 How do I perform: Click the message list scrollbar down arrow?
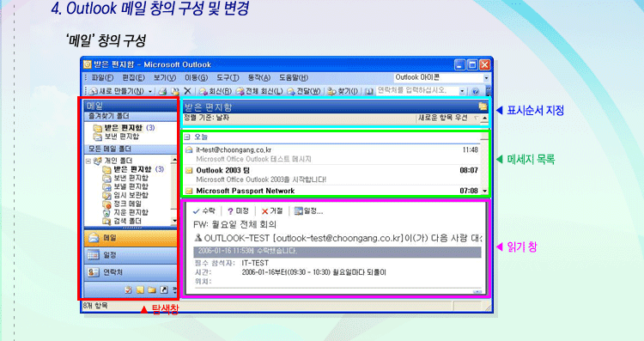[x=484, y=191]
